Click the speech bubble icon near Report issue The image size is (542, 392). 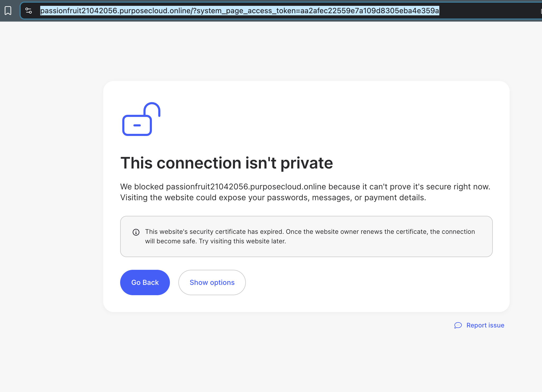coord(458,325)
